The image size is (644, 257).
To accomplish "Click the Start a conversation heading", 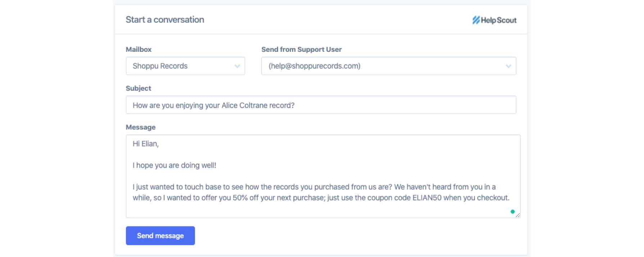I will pyautogui.click(x=164, y=20).
